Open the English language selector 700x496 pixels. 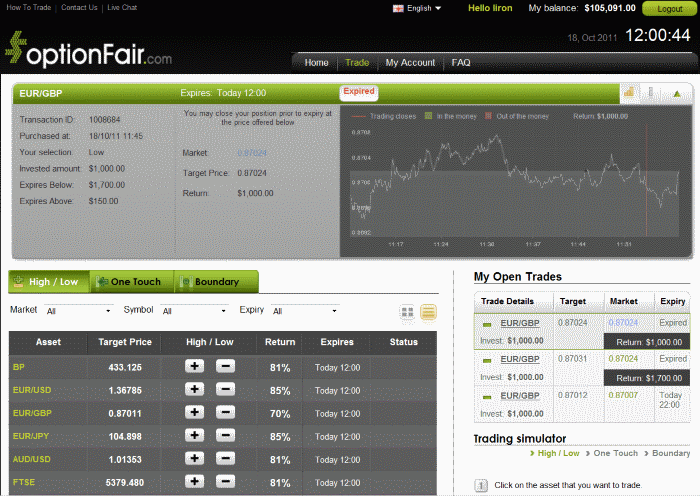point(419,8)
